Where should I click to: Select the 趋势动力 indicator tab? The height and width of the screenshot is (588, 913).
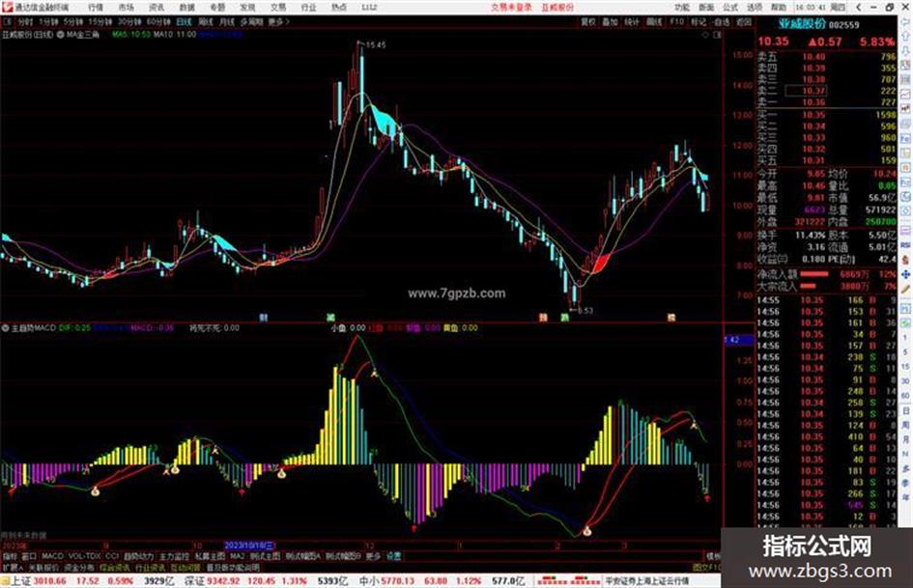(138, 556)
